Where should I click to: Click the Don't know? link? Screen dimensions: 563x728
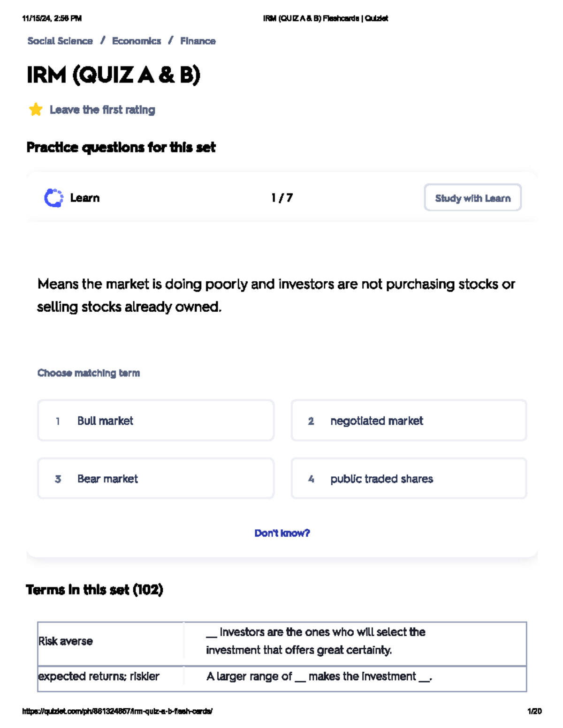point(282,533)
